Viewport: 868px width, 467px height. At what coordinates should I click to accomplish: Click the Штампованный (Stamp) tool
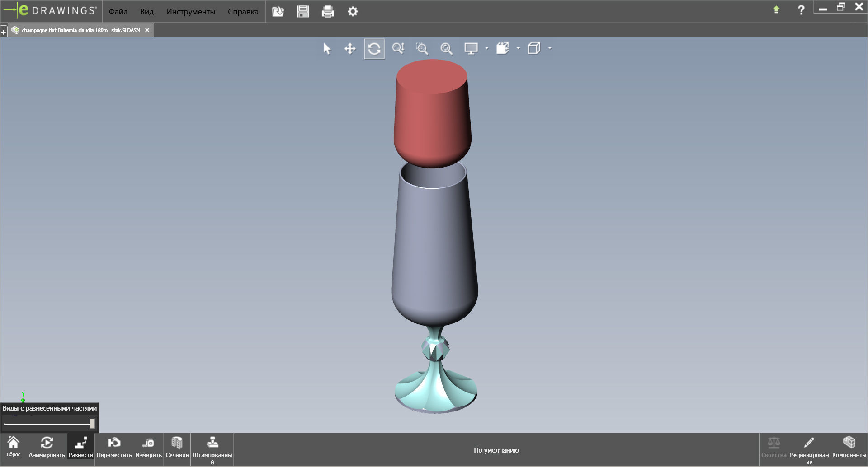pyautogui.click(x=212, y=447)
